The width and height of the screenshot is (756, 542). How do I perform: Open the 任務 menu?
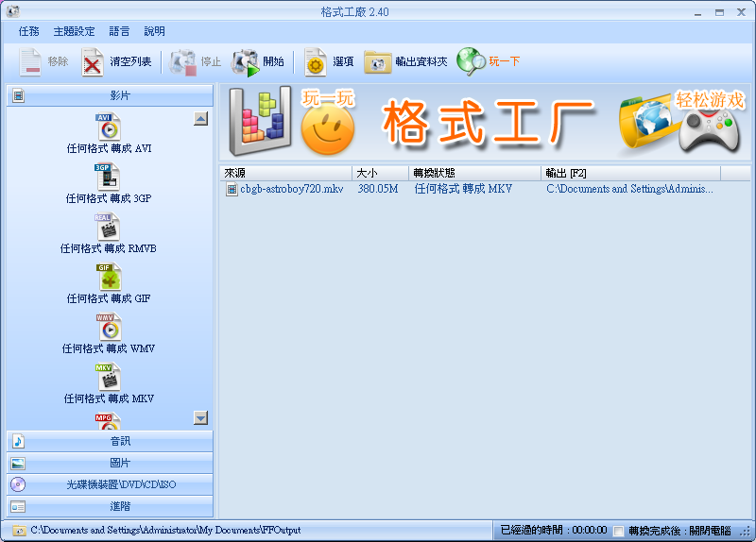(x=29, y=31)
